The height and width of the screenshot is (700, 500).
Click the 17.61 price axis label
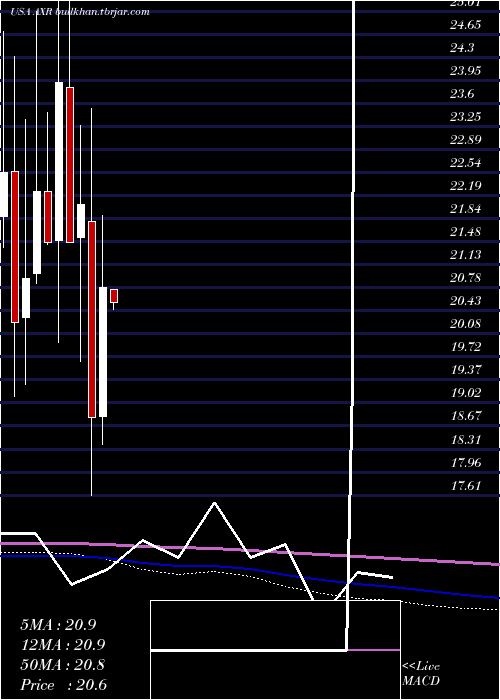pyautogui.click(x=466, y=486)
